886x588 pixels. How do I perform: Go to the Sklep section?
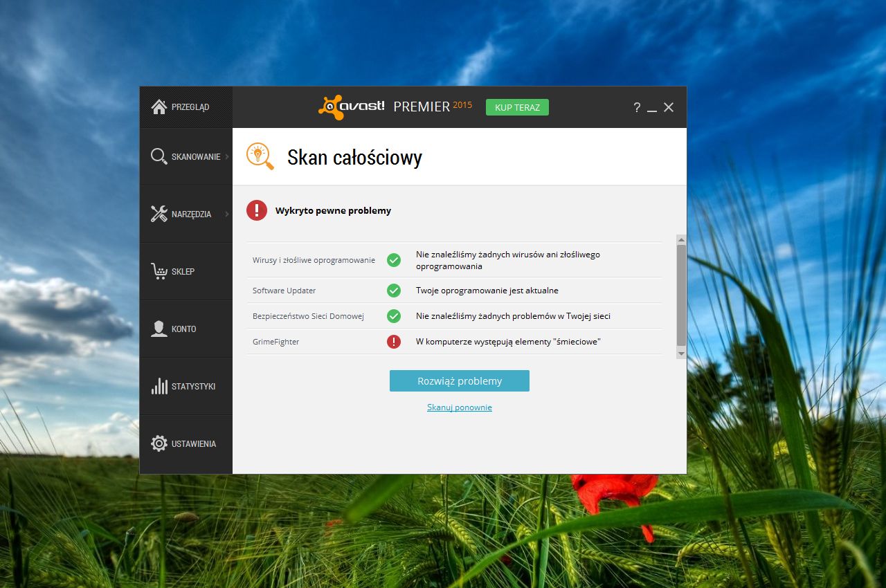coord(186,271)
